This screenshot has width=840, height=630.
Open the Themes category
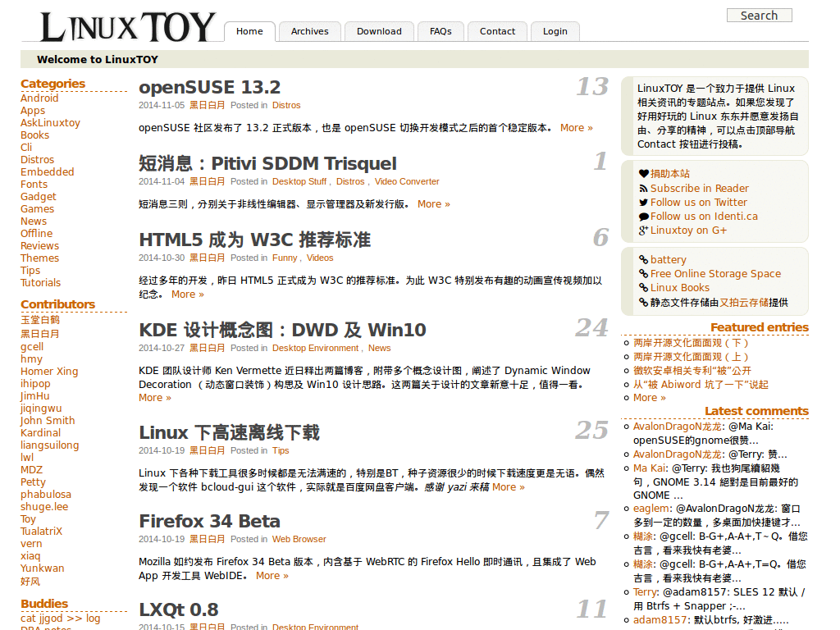(x=40, y=258)
